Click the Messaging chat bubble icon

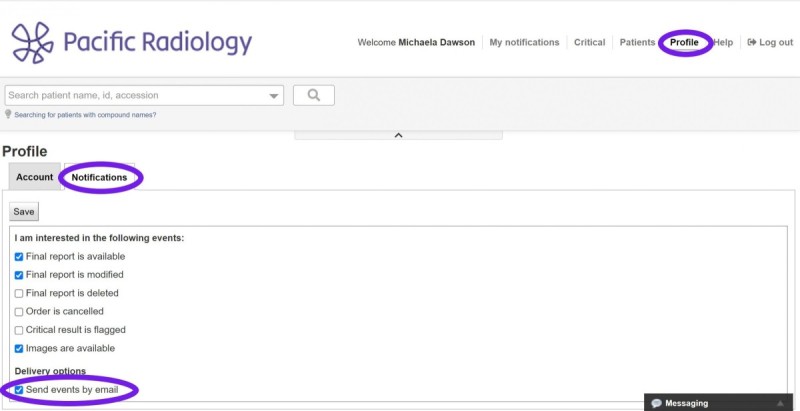point(656,403)
